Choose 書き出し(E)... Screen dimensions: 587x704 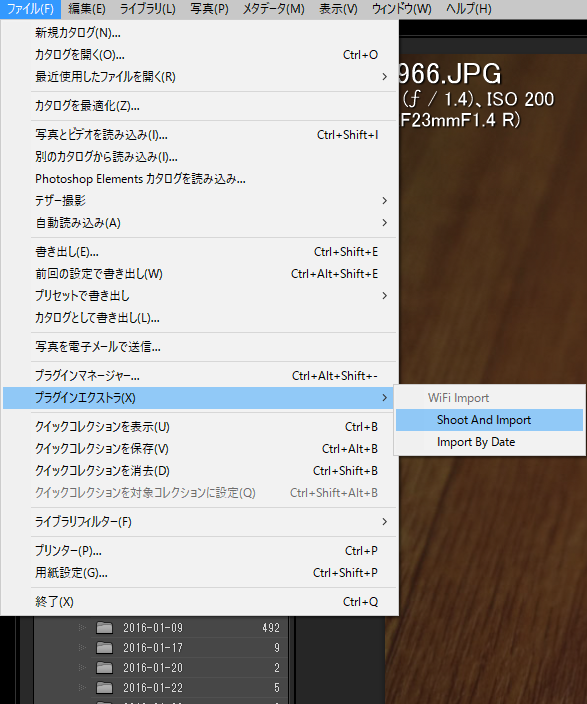[x=199, y=252]
